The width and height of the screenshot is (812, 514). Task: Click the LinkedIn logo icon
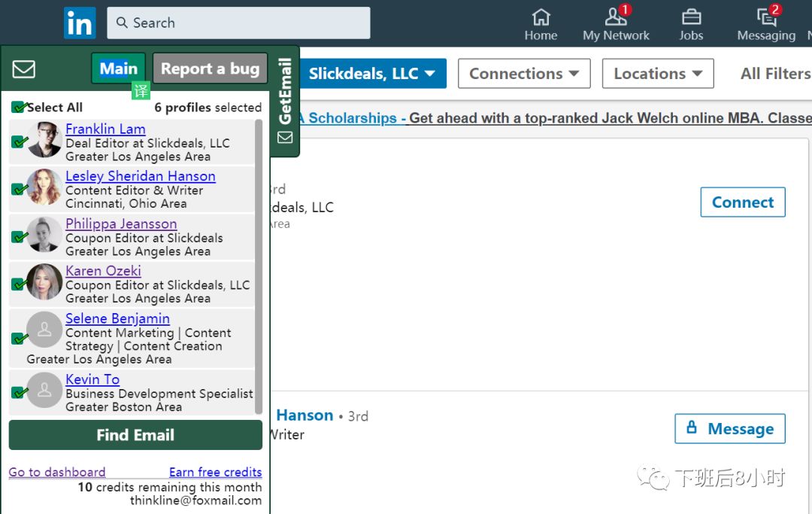(80, 23)
